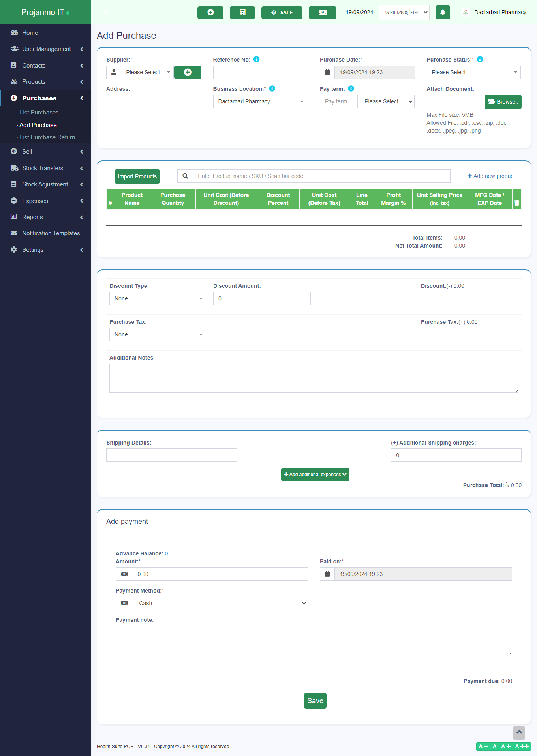
Task: Open List Purchases submenu item
Action: 39,113
